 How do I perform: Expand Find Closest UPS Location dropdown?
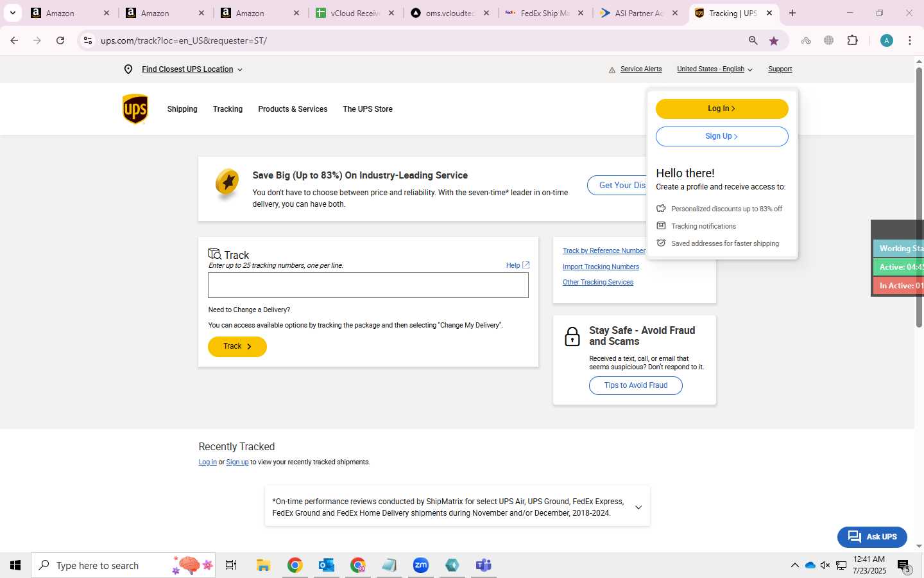192,69
